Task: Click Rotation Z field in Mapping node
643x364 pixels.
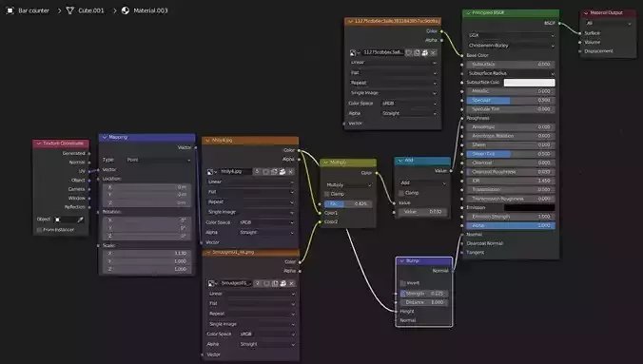Action: coord(147,236)
